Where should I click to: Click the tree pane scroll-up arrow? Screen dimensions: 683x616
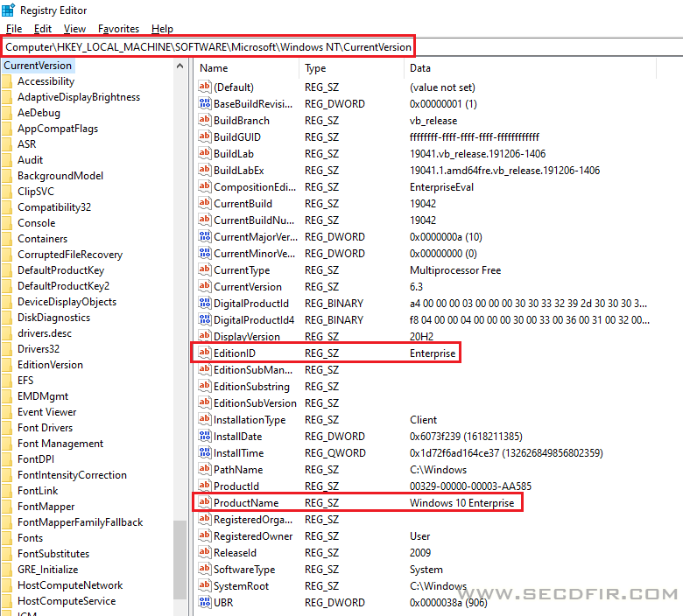click(180, 66)
